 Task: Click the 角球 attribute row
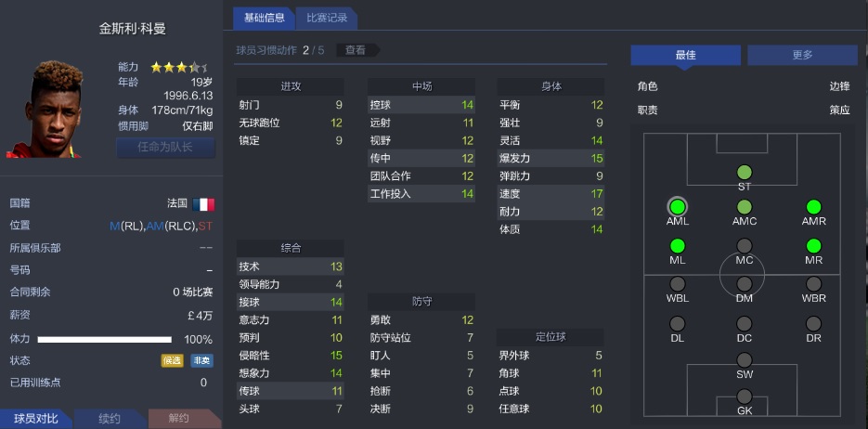tap(551, 373)
